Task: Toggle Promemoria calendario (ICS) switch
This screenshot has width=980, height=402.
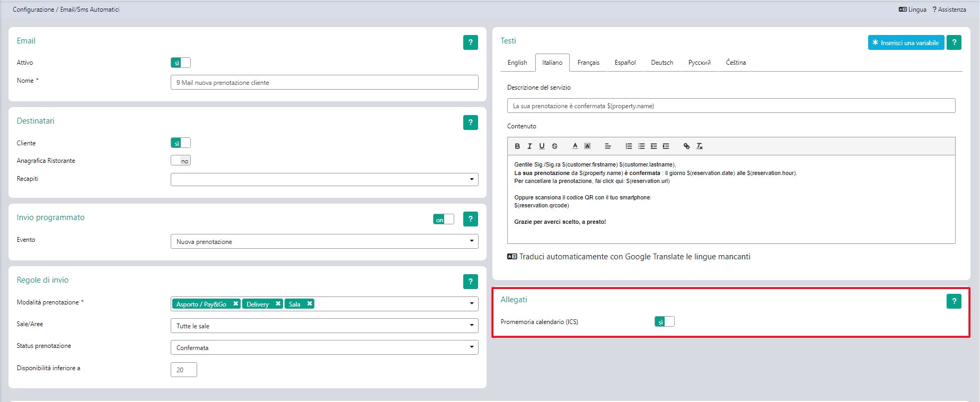Action: tap(665, 321)
